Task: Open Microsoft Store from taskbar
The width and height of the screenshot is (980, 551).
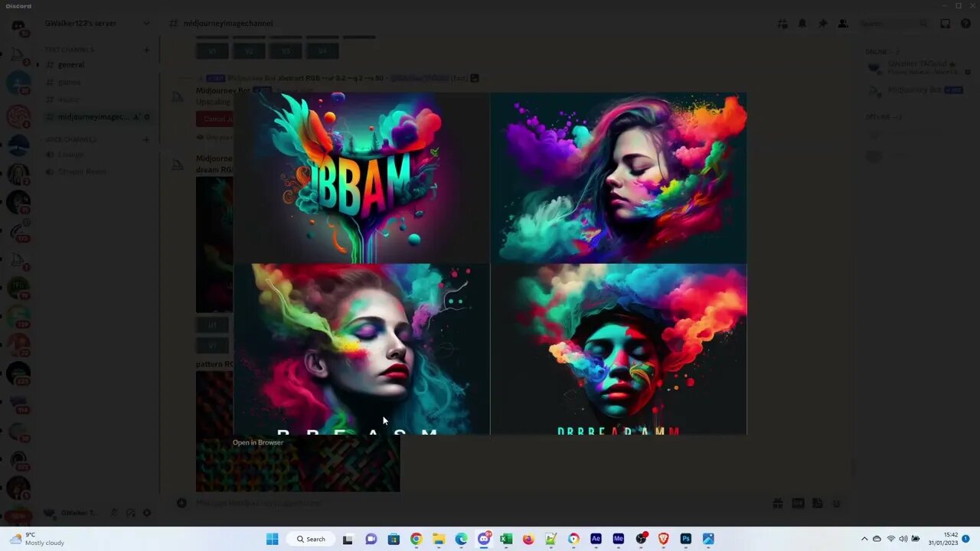Action: point(394,539)
